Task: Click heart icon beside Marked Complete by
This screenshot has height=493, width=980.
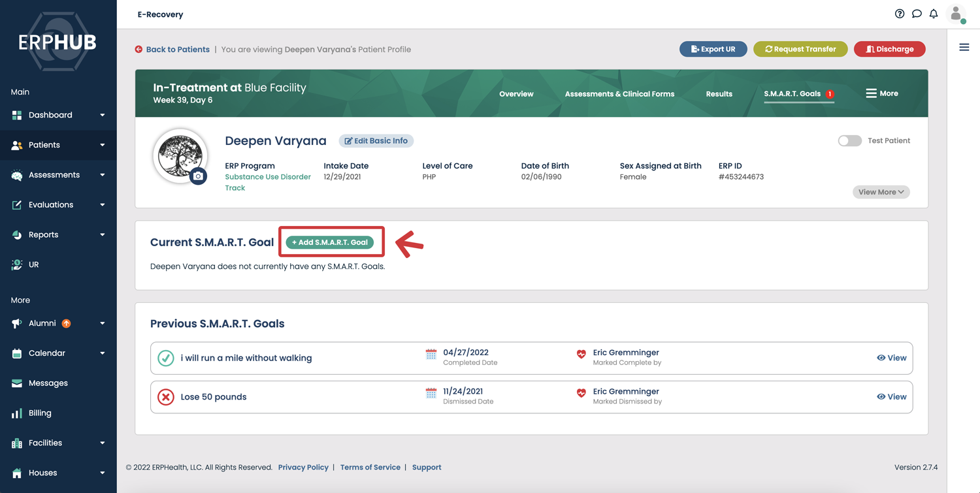Action: [581, 355]
